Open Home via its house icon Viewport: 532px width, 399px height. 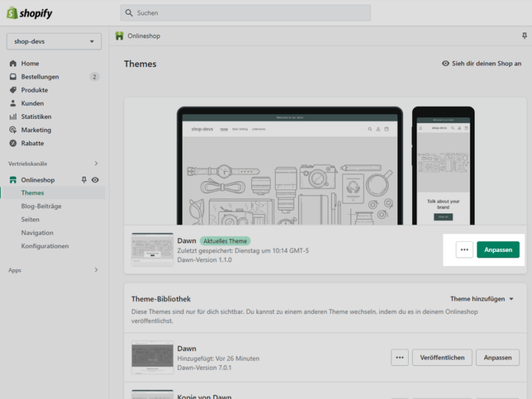[x=13, y=64]
